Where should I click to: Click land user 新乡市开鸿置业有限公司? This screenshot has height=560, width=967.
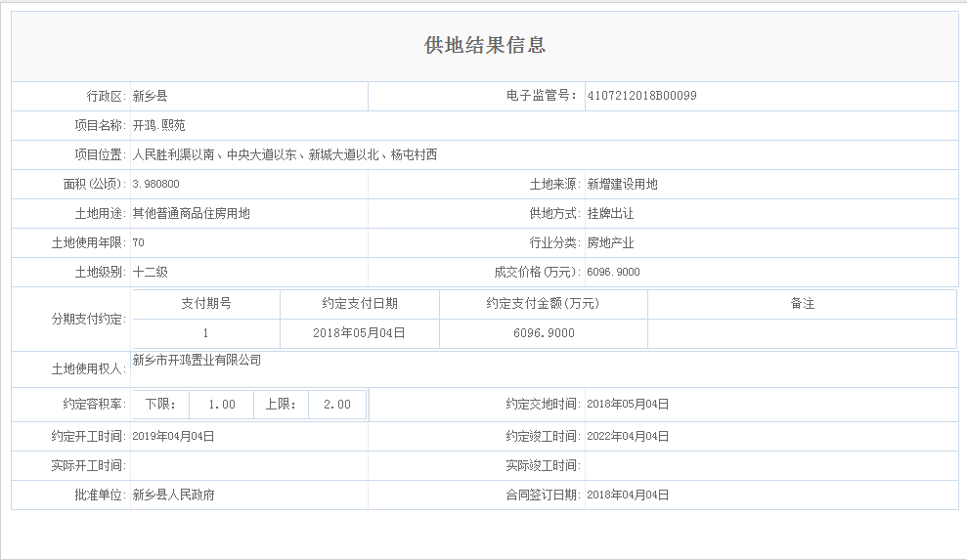pos(197,361)
